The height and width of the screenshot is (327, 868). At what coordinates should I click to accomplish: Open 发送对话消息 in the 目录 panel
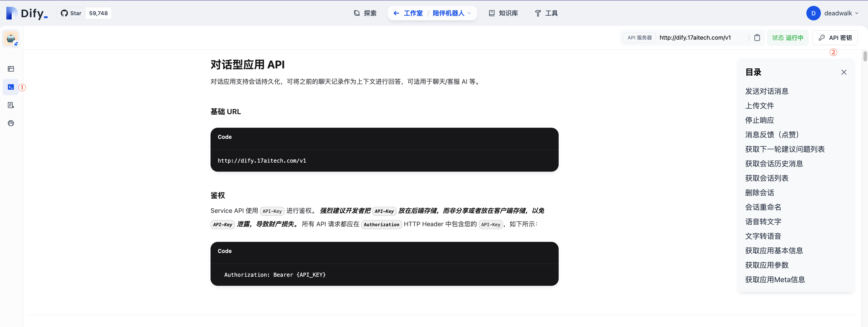[766, 91]
